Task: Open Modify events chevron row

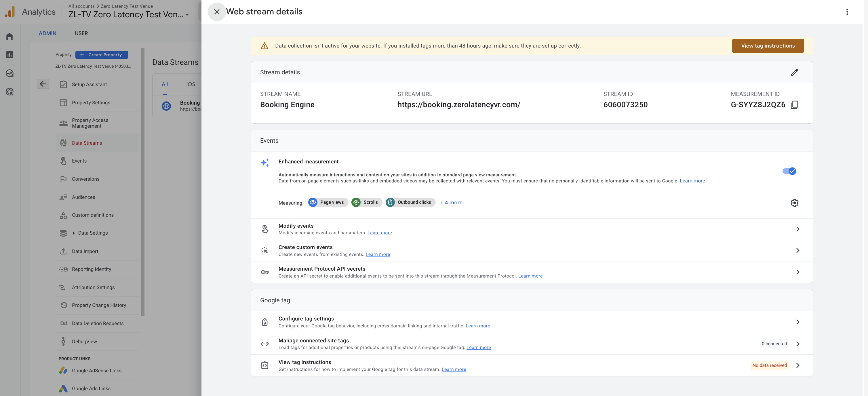Action: 532,229
